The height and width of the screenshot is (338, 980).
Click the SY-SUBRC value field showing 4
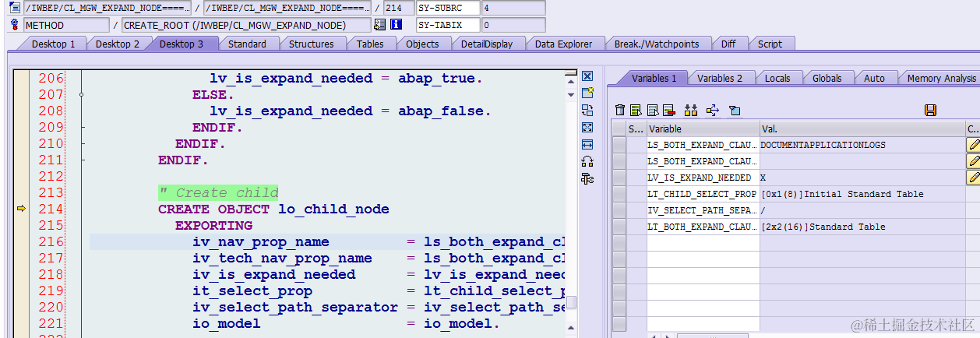click(x=513, y=8)
